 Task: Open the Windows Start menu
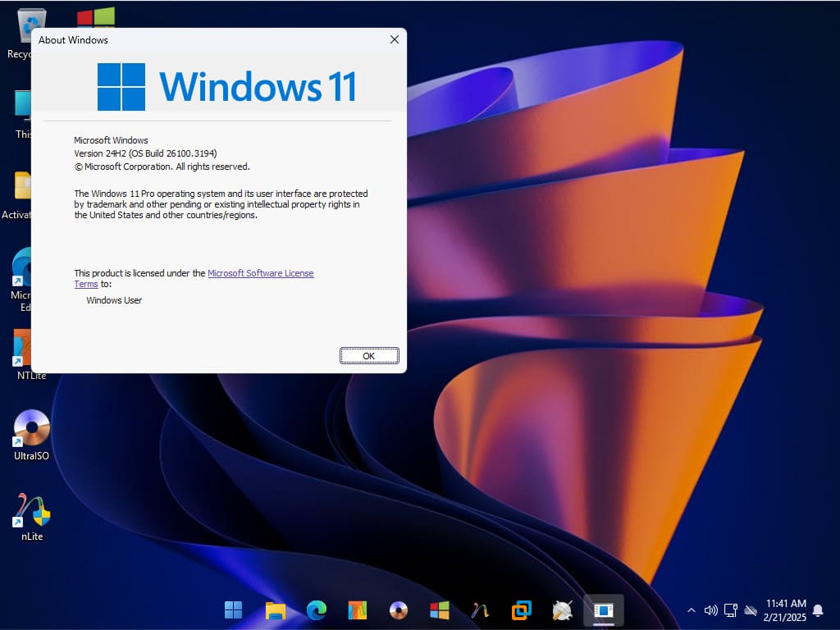click(x=233, y=609)
